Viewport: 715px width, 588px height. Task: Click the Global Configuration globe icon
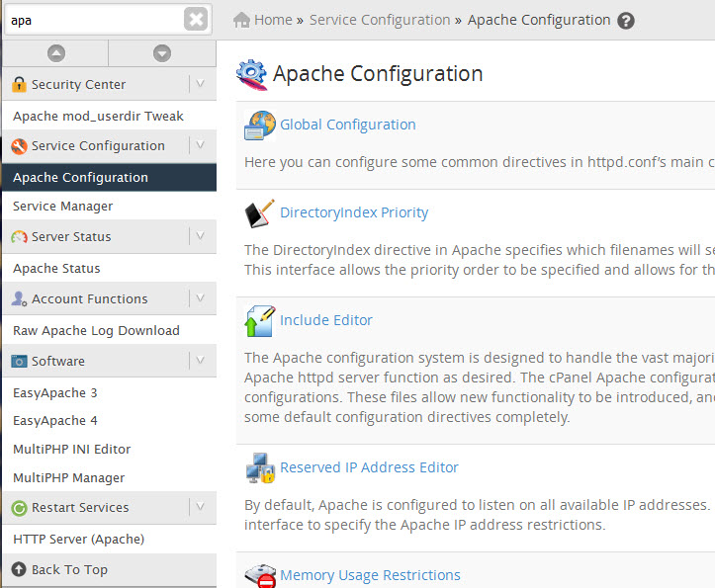[x=259, y=125]
